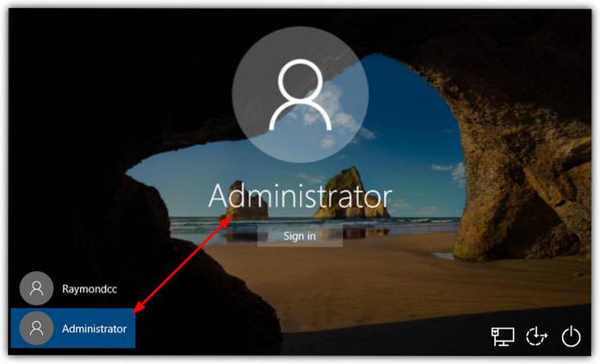Click the taller right sea stack rock
Image resolution: width=600 pixels, height=364 pixels.
[x=350, y=195]
